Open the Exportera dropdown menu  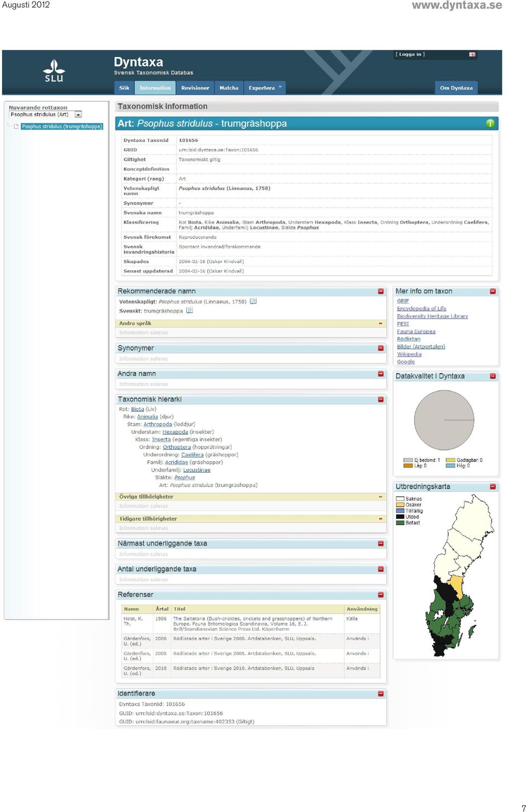click(x=265, y=88)
